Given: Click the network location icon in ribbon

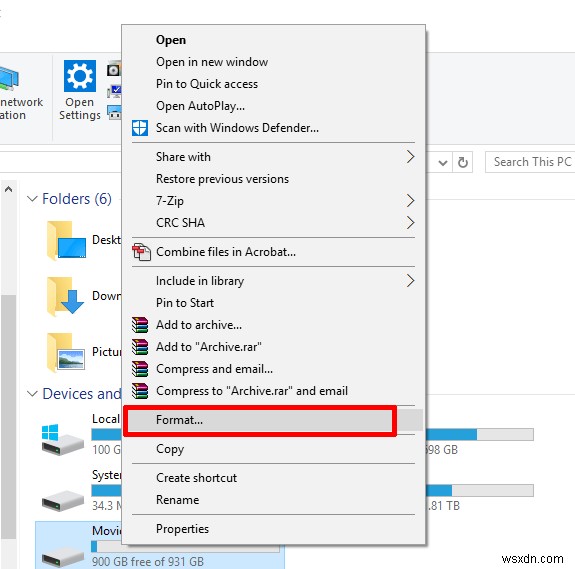Looking at the screenshot, I should pos(9,78).
